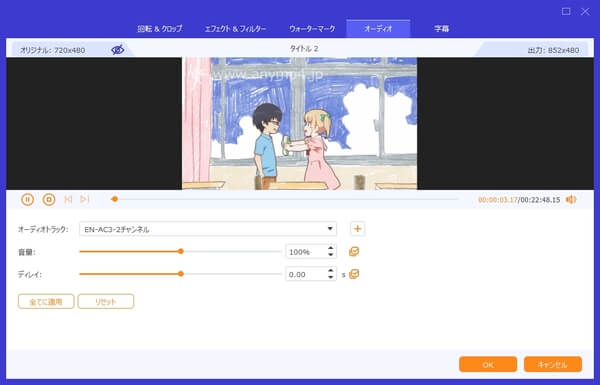Open the ウォーターマーク tab

click(x=312, y=29)
